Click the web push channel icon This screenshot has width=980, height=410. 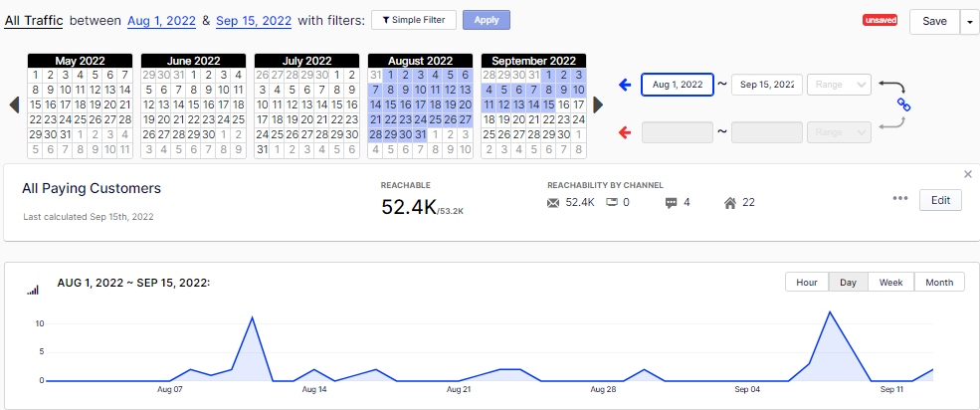(x=612, y=202)
